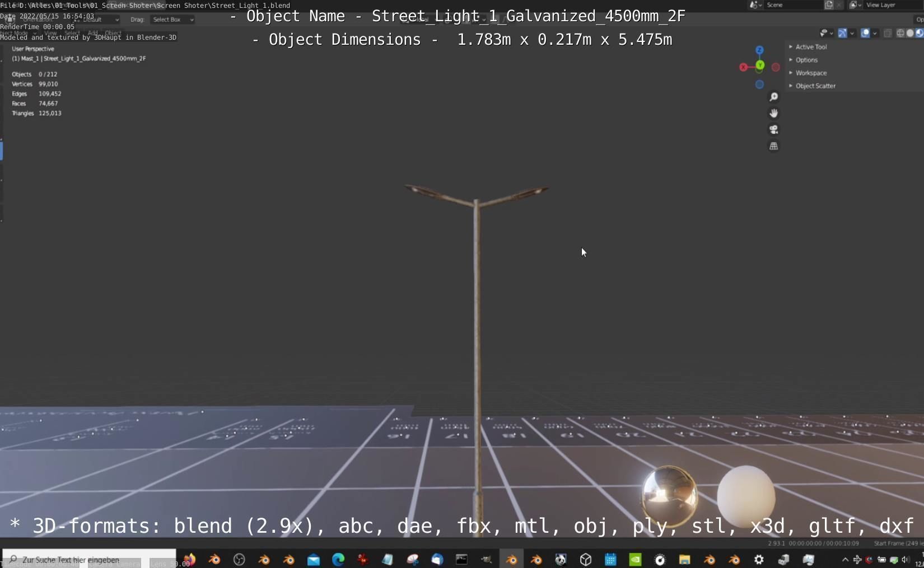Open the gizmo options dropdown arrow

[852, 34]
